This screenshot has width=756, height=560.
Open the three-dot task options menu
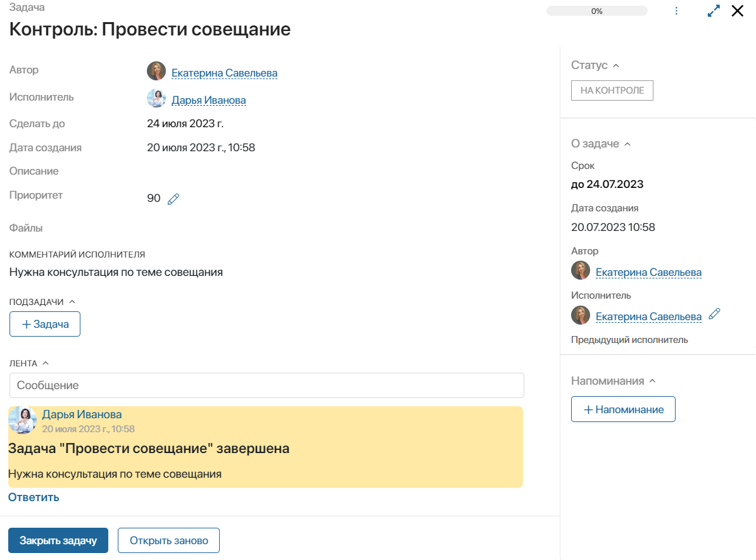click(676, 11)
